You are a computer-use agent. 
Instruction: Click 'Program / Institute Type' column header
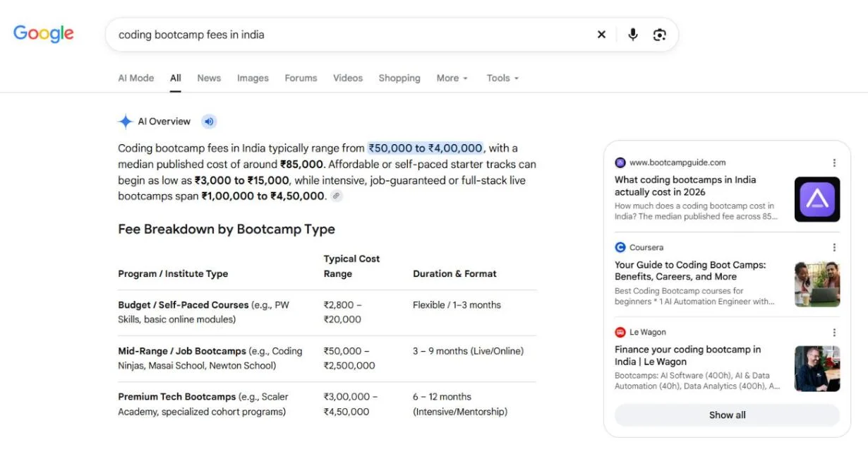pyautogui.click(x=173, y=273)
